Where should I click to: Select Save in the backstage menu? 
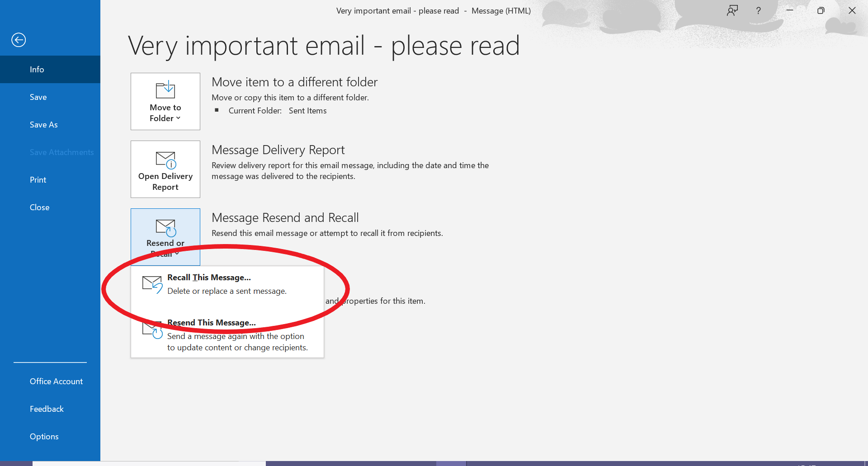(50, 97)
